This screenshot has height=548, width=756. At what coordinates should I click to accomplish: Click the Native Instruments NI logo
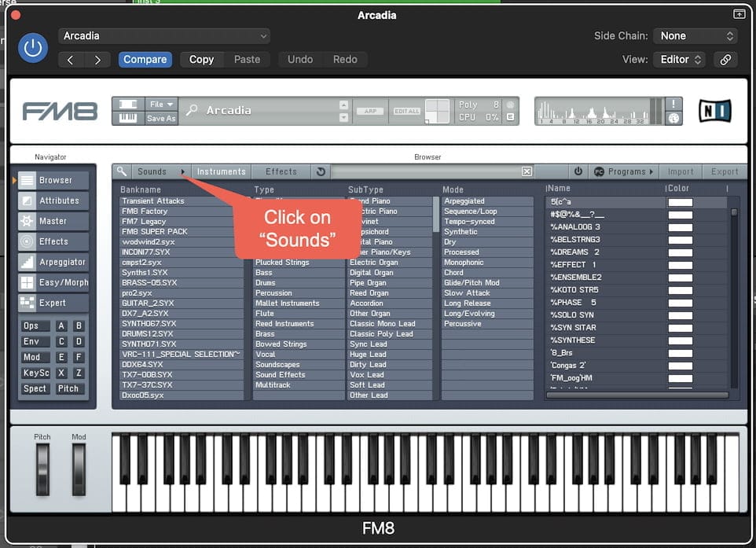[x=714, y=111]
